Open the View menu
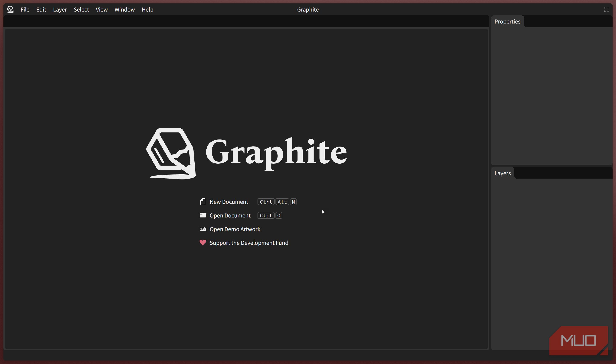 pos(102,10)
